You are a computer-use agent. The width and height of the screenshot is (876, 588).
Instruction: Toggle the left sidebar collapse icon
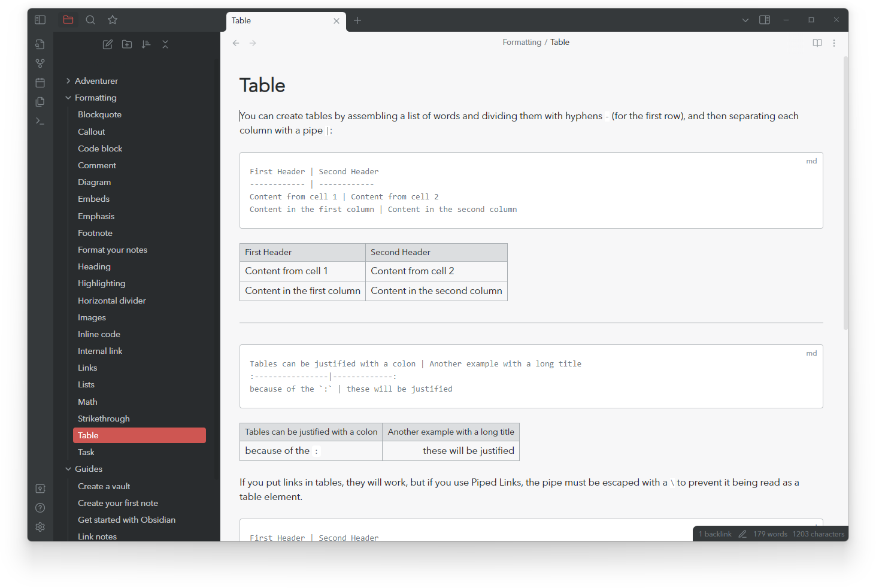(x=40, y=20)
